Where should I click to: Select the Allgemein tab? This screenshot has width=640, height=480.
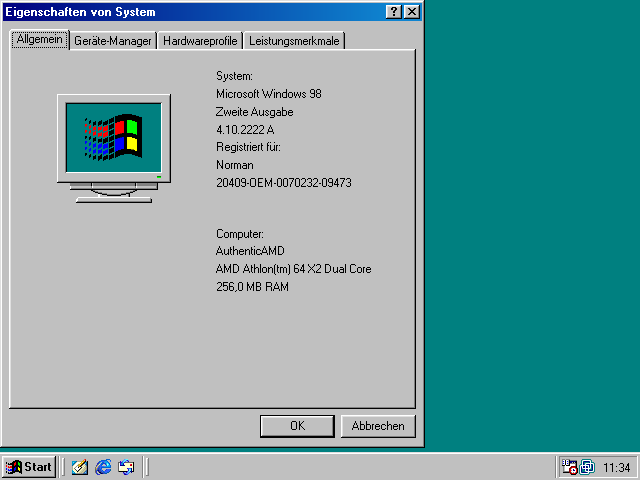(x=40, y=40)
